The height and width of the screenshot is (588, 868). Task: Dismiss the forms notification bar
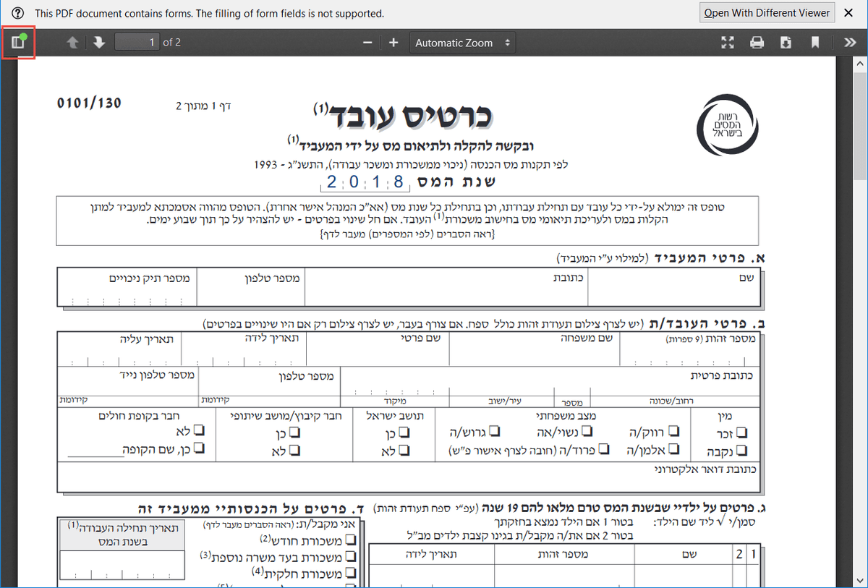coord(847,12)
